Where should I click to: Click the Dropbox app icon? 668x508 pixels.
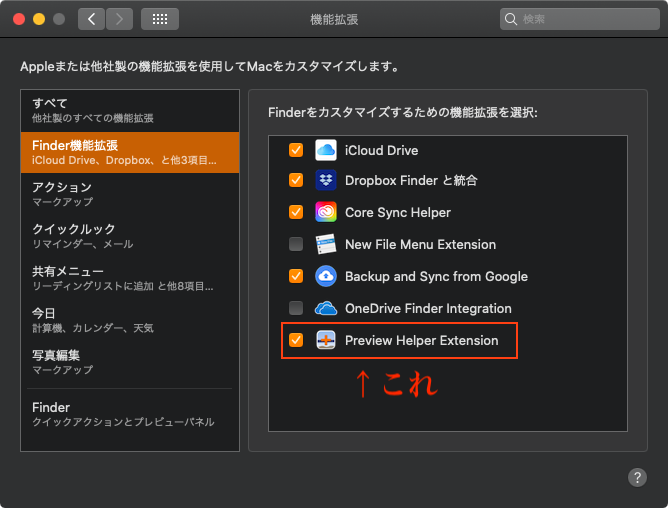click(326, 180)
